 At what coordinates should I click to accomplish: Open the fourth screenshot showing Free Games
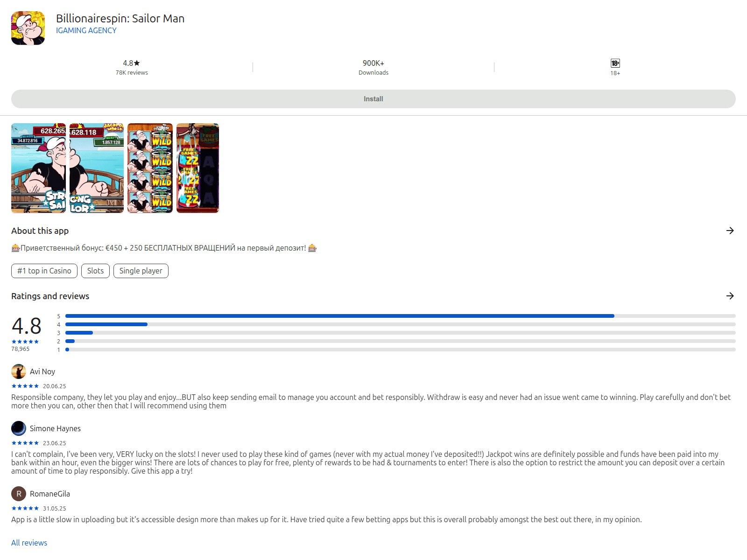(197, 168)
